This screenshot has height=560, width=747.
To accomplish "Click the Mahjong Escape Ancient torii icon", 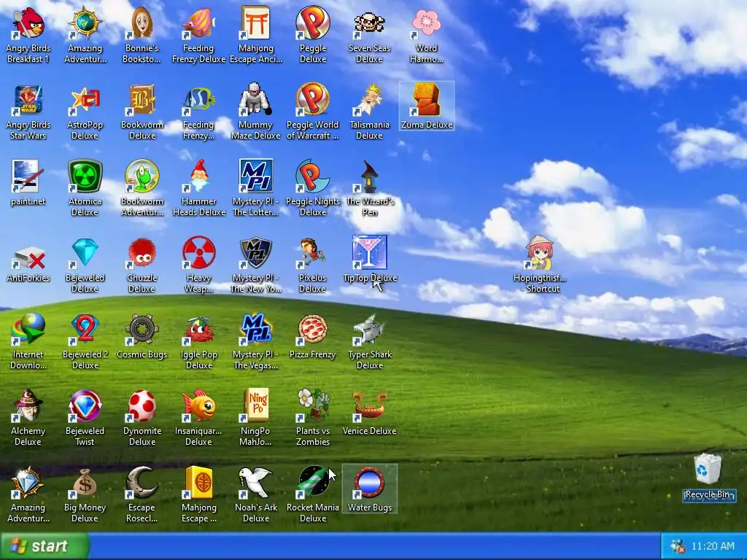I will (x=255, y=23).
